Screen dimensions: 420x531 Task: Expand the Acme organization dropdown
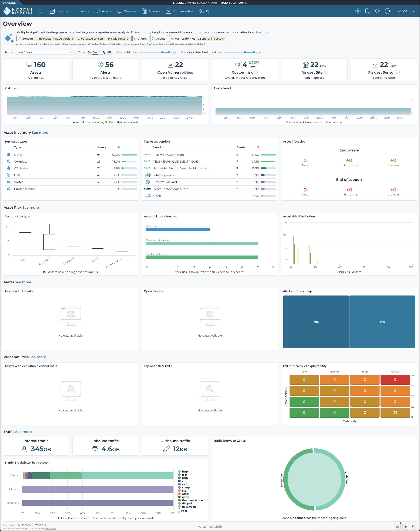[x=406, y=11]
